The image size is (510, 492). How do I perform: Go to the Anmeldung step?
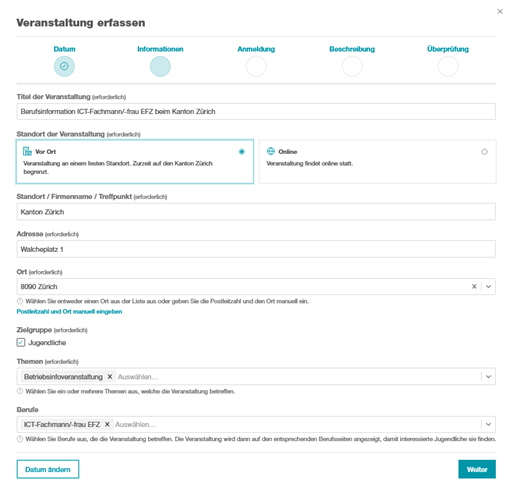click(x=256, y=66)
